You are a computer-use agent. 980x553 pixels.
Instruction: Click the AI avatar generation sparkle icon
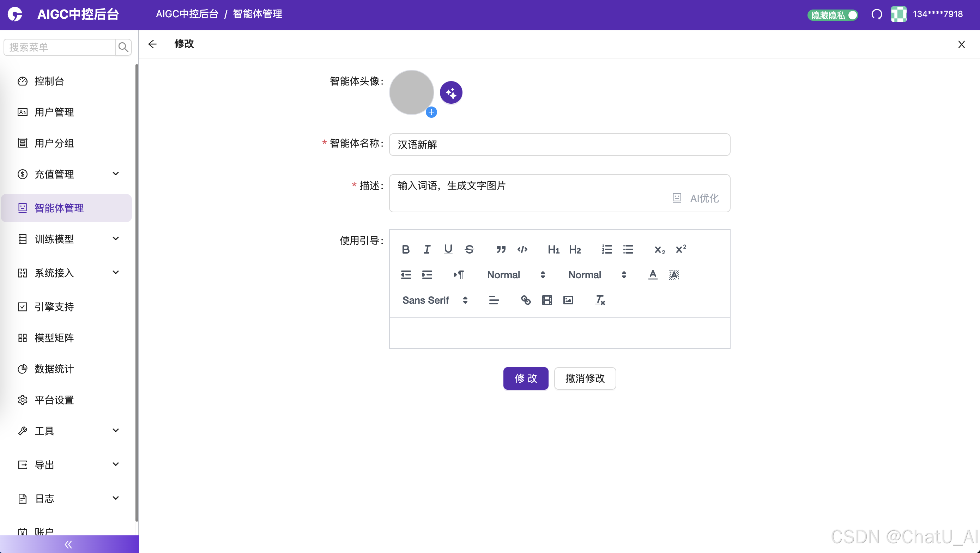click(x=451, y=92)
